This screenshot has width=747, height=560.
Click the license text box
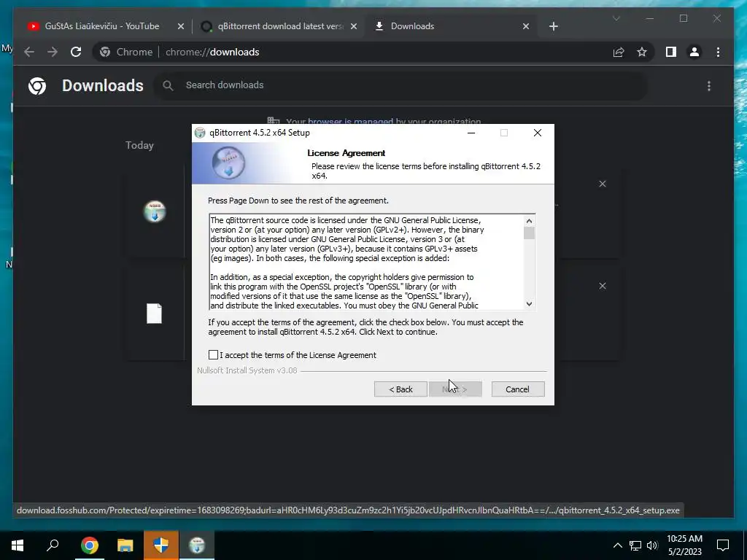click(x=366, y=262)
